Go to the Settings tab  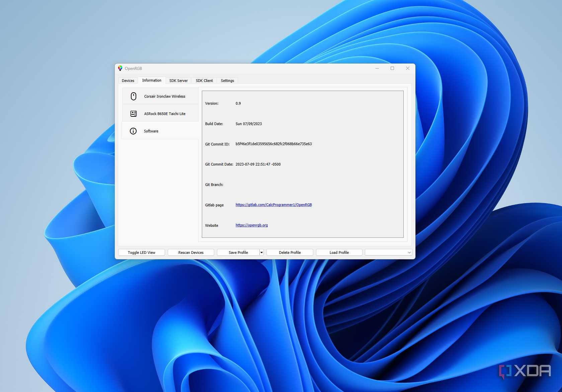tap(227, 81)
